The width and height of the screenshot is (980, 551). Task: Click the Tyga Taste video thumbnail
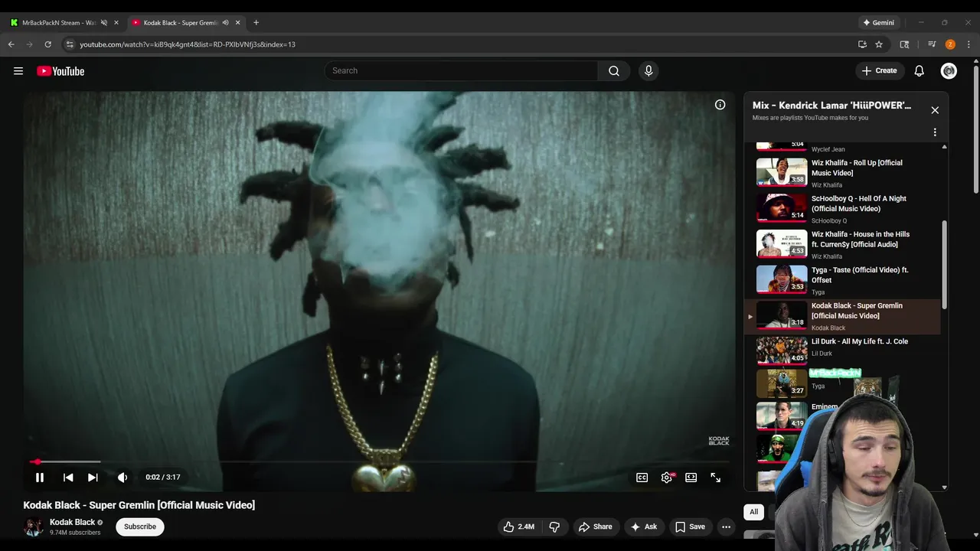click(782, 279)
